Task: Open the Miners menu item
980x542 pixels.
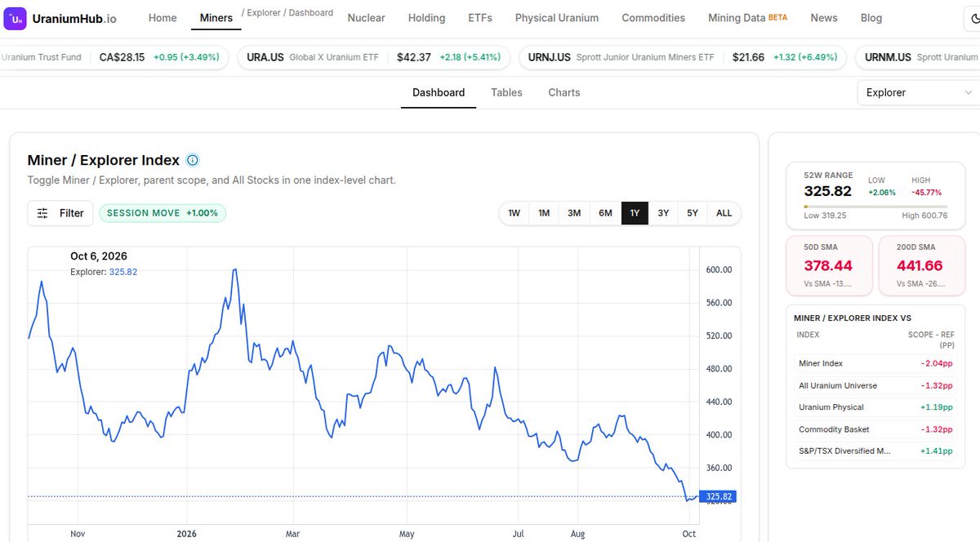Action: point(216,18)
